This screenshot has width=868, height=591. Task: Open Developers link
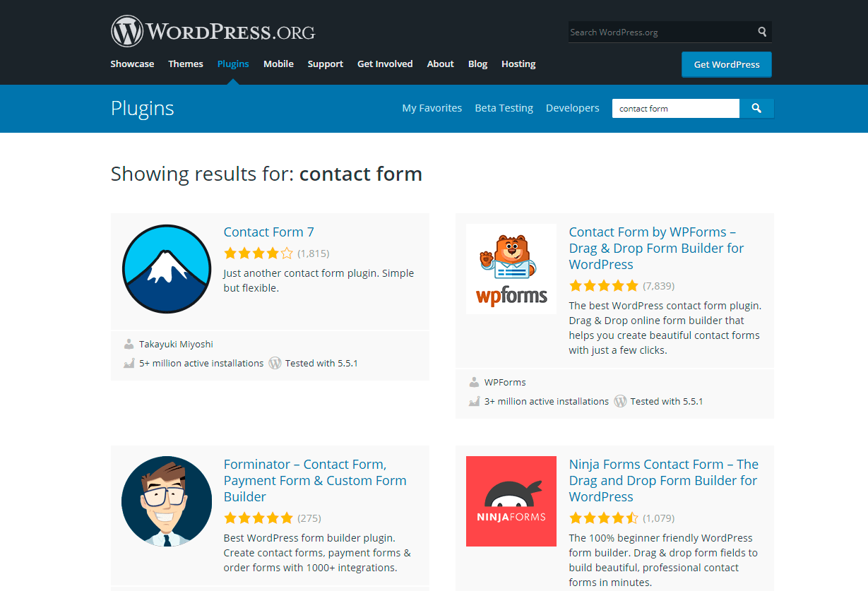pos(573,108)
